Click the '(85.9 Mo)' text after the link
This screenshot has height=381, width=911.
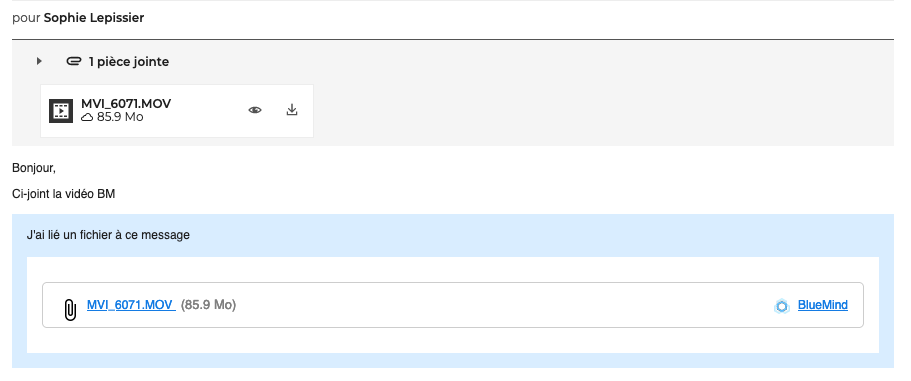tap(209, 305)
